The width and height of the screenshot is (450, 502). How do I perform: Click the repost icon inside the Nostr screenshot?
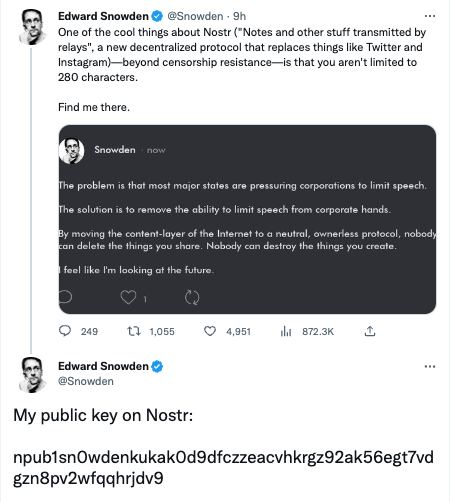coord(192,297)
